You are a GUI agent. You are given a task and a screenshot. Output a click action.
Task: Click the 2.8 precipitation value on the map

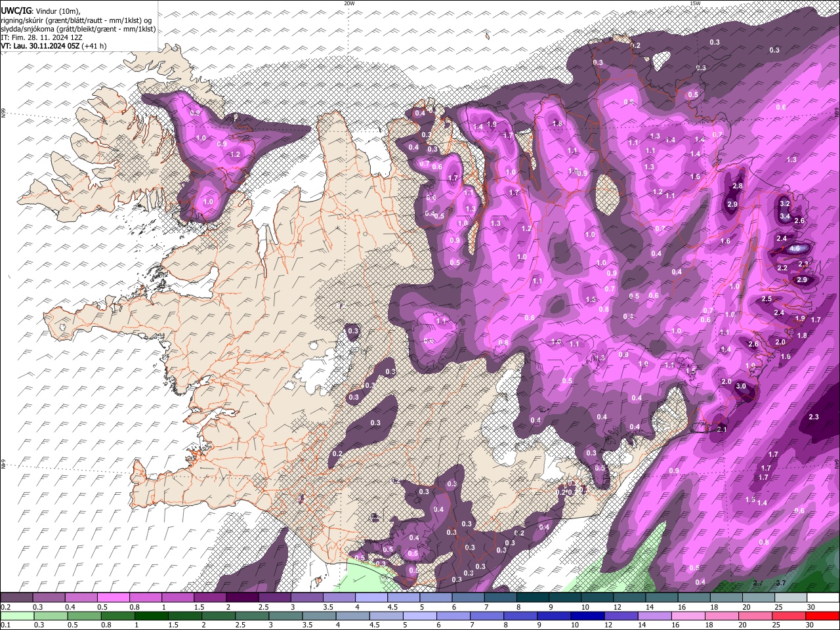[738, 186]
